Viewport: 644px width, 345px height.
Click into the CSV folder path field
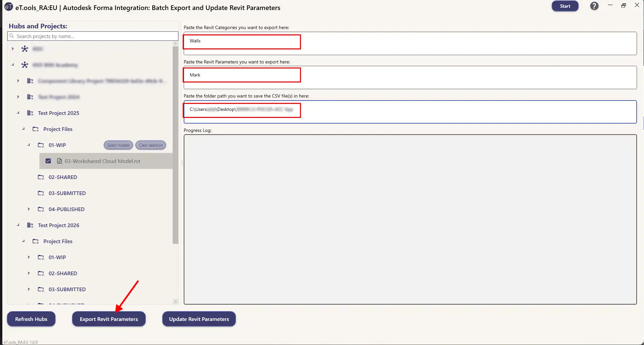[410, 112]
